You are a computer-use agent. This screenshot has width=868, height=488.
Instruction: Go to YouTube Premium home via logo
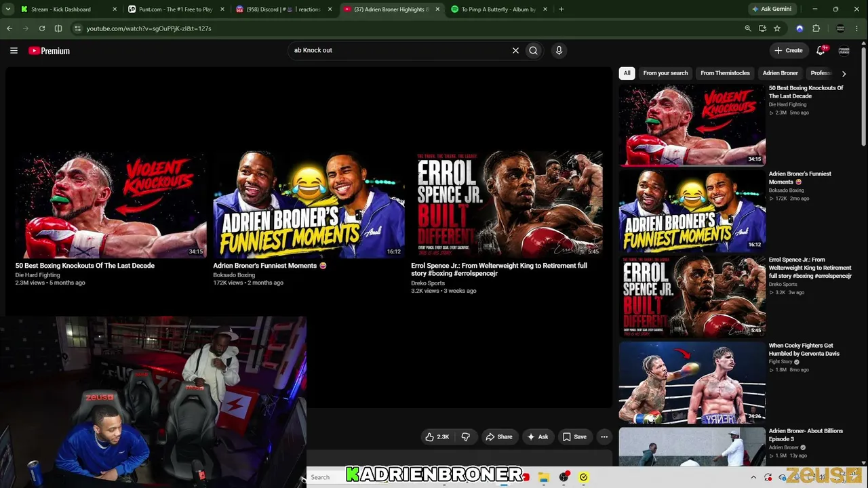[49, 51]
